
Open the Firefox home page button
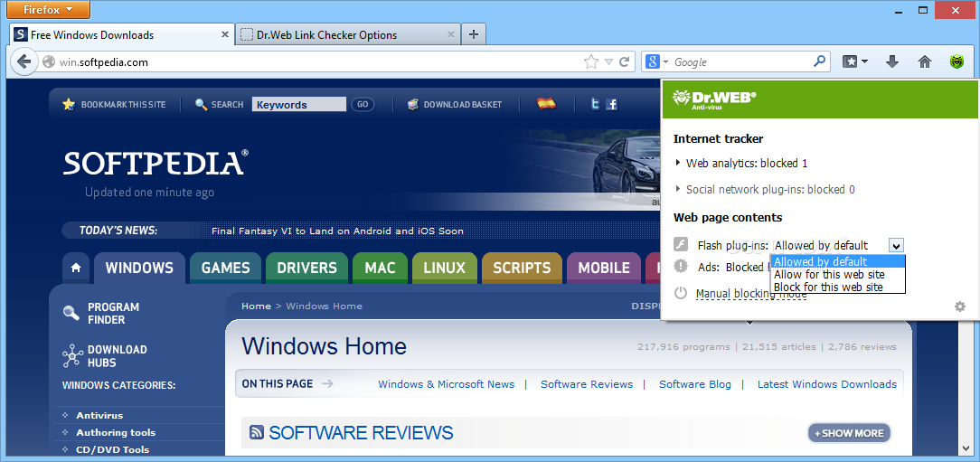pyautogui.click(x=924, y=61)
